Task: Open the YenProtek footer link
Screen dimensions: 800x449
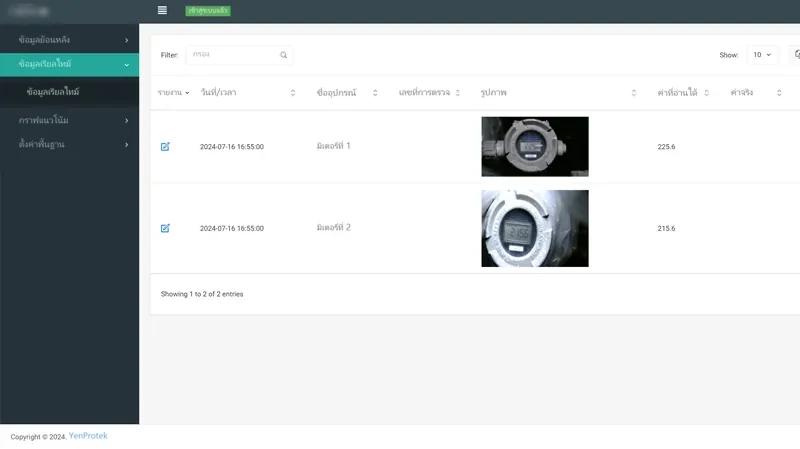Action: pos(88,436)
